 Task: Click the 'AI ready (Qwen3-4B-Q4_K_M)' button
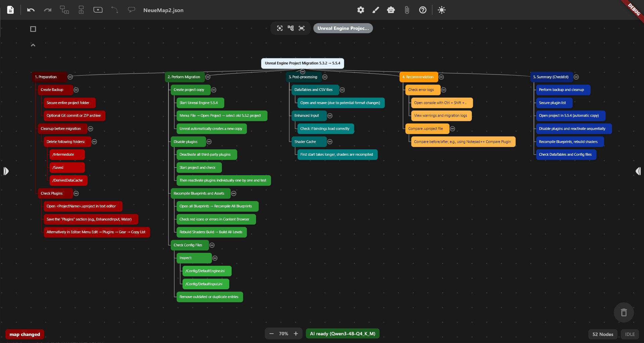(x=342, y=334)
